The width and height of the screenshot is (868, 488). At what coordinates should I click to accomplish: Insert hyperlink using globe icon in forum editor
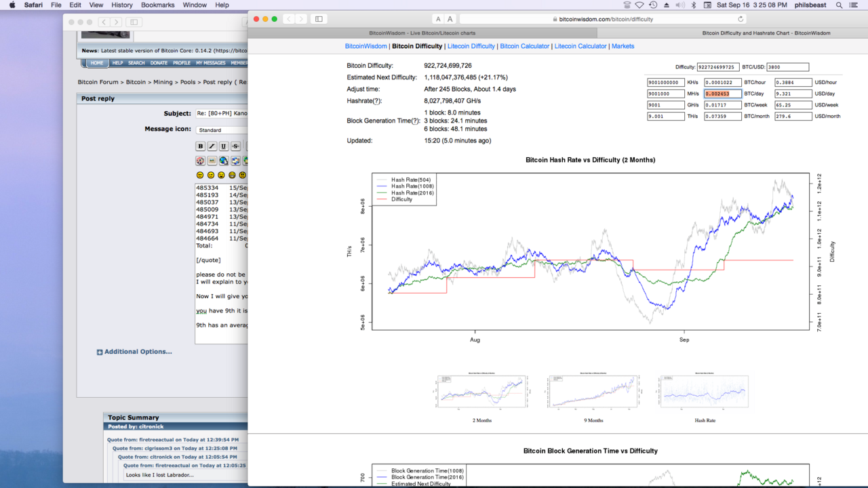[223, 161]
